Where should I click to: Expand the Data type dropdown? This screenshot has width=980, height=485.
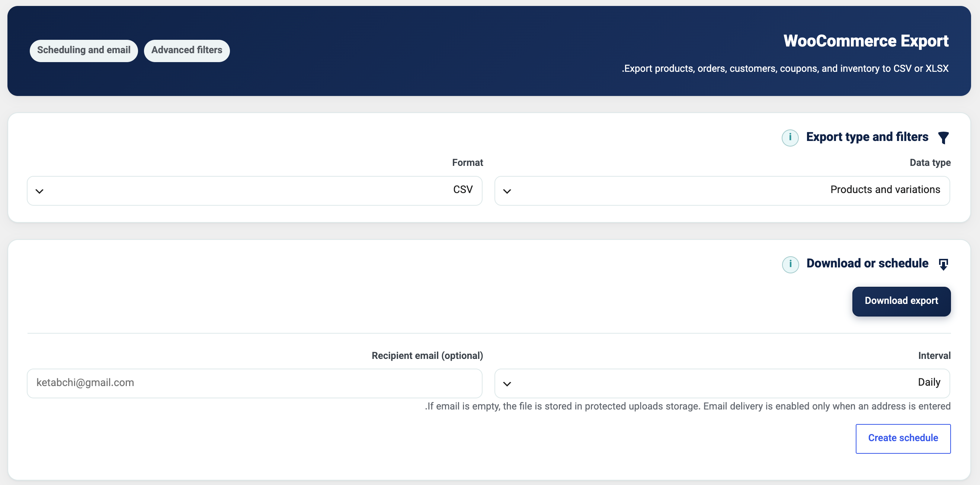point(722,190)
